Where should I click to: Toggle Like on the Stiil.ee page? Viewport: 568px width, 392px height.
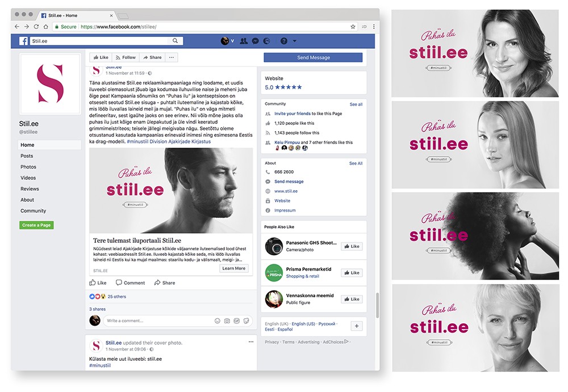pos(101,57)
